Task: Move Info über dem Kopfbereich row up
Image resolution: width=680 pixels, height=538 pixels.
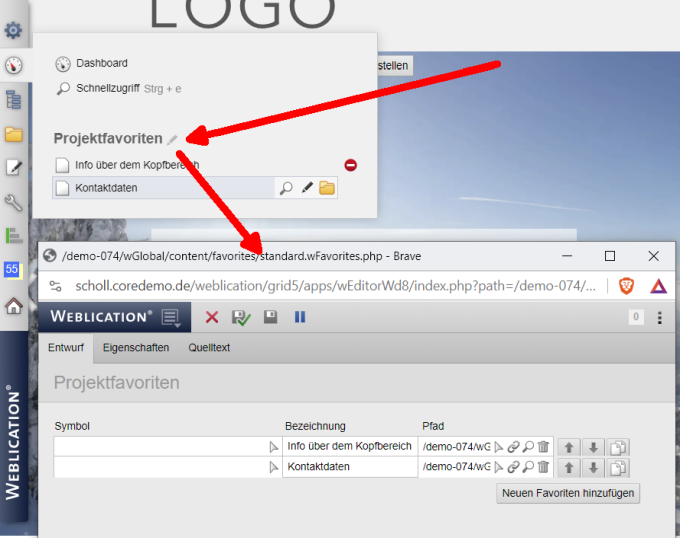Action: [569, 447]
